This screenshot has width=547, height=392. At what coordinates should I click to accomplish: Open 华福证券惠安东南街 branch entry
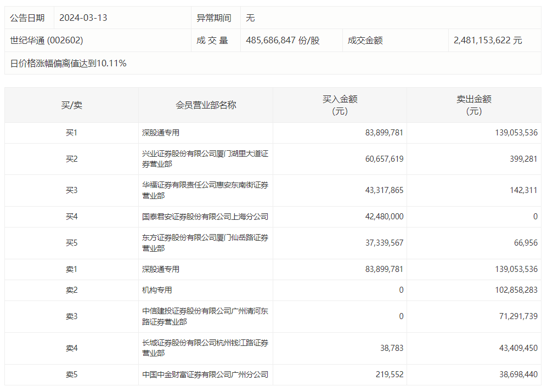pyautogui.click(x=205, y=191)
